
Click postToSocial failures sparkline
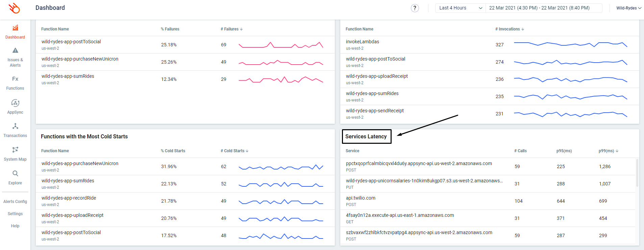281,45
